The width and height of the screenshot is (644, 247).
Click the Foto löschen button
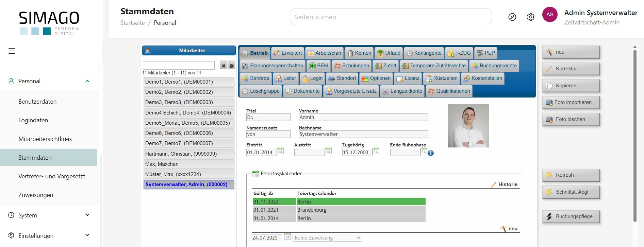coord(571,119)
